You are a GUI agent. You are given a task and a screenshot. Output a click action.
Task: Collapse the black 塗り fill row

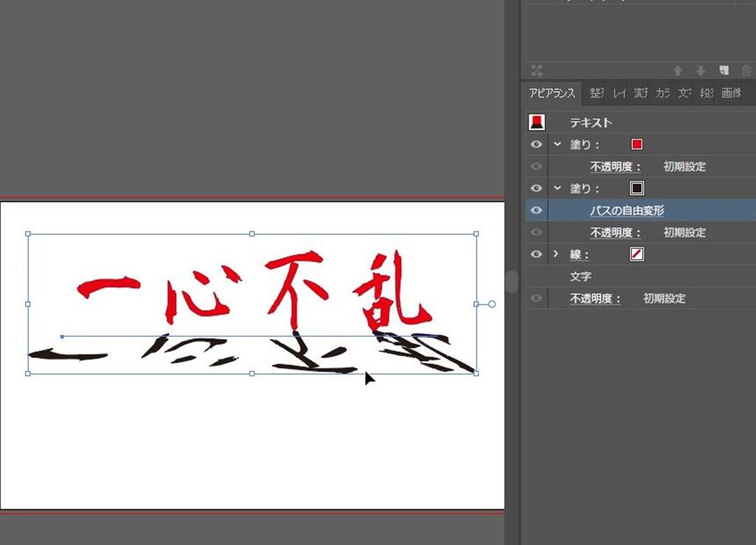[557, 188]
